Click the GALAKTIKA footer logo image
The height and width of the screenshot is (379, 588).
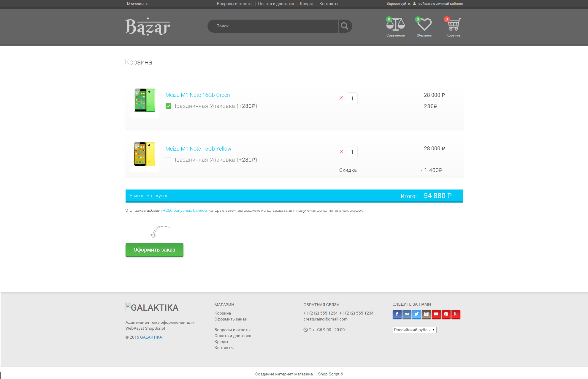coord(152,307)
